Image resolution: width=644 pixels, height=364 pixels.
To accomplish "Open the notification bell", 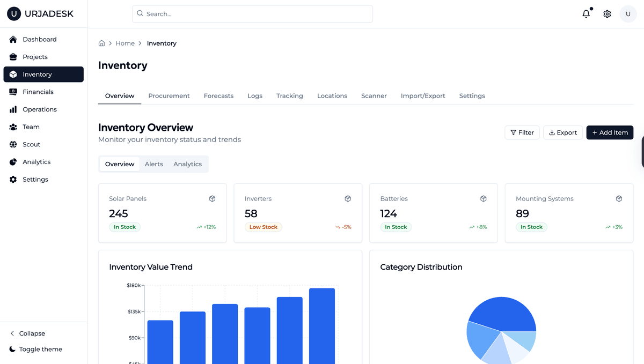I will point(586,14).
